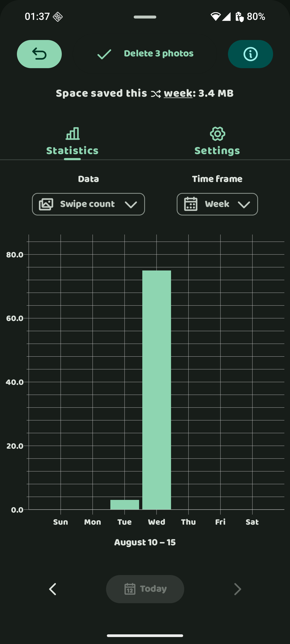Click the underlined week link
The width and height of the screenshot is (290, 644).
click(178, 93)
